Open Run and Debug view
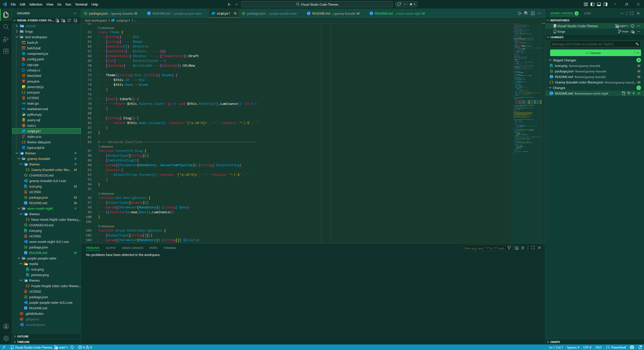The image size is (644, 350). coord(6,39)
